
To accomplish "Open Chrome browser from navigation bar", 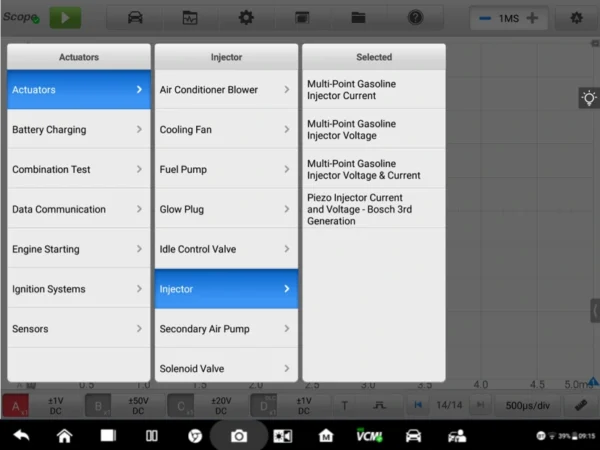I will click(196, 435).
